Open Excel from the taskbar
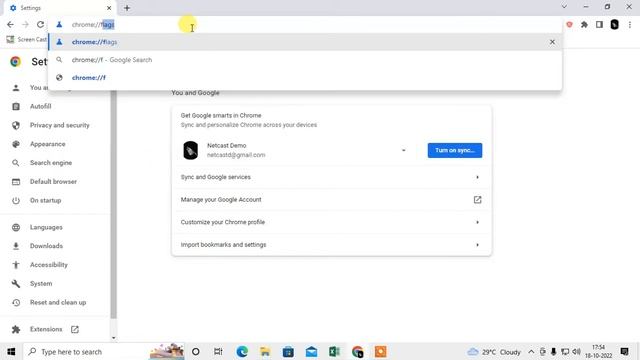Screen dimensions: 640x360 pyautogui.click(x=334, y=351)
